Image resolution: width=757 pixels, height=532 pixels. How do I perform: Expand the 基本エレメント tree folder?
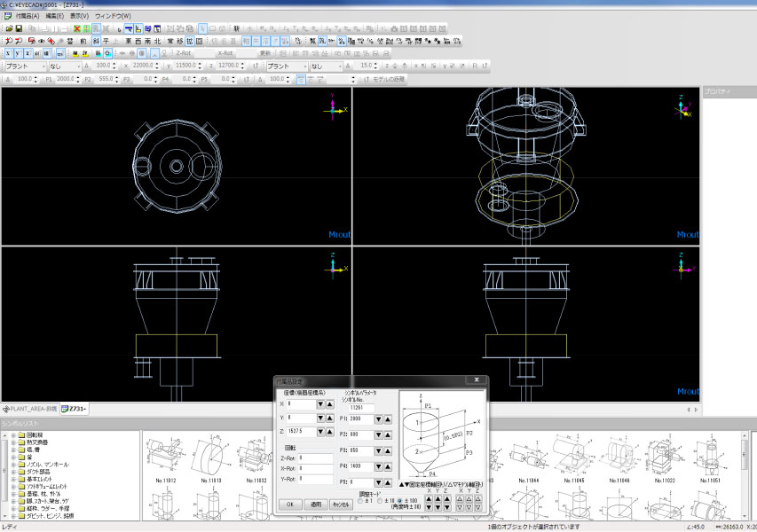point(13,479)
